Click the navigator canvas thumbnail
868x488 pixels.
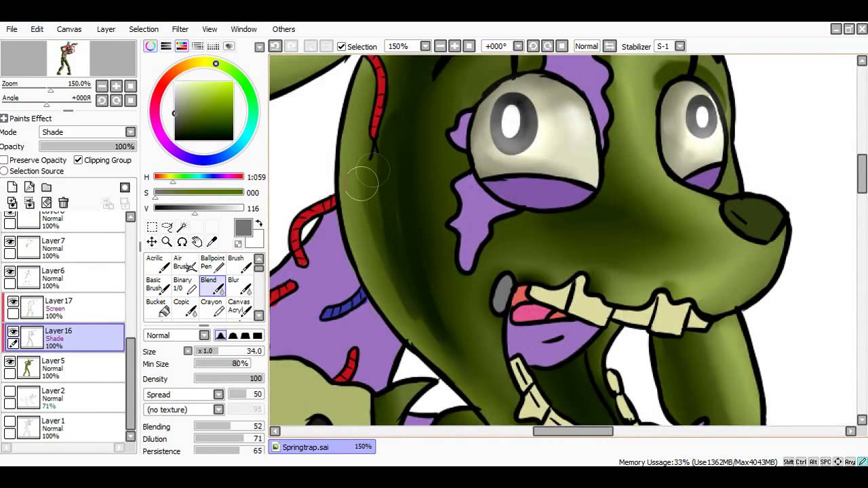pyautogui.click(x=68, y=58)
